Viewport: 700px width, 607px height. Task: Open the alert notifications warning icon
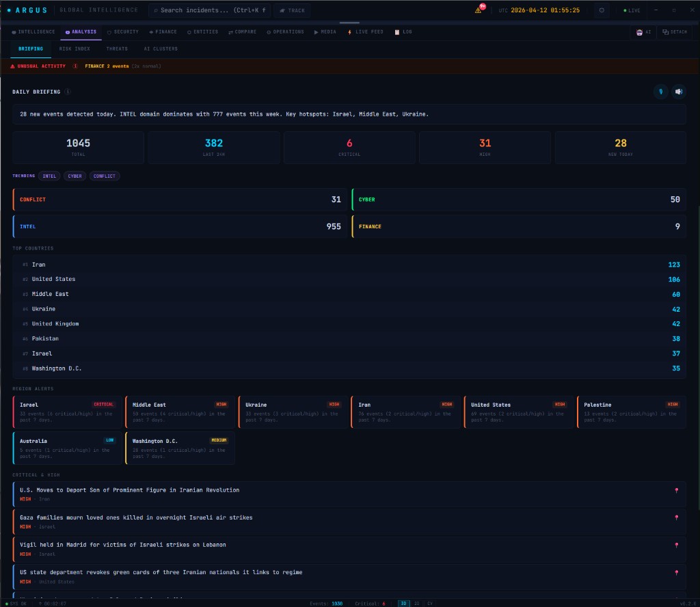(479, 10)
